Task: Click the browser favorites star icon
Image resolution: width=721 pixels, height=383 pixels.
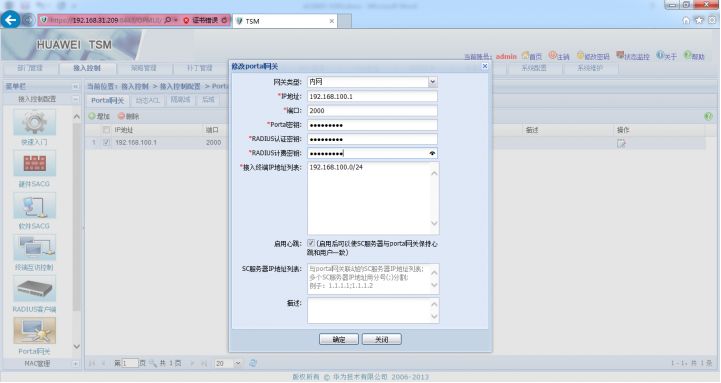Action: click(699, 20)
